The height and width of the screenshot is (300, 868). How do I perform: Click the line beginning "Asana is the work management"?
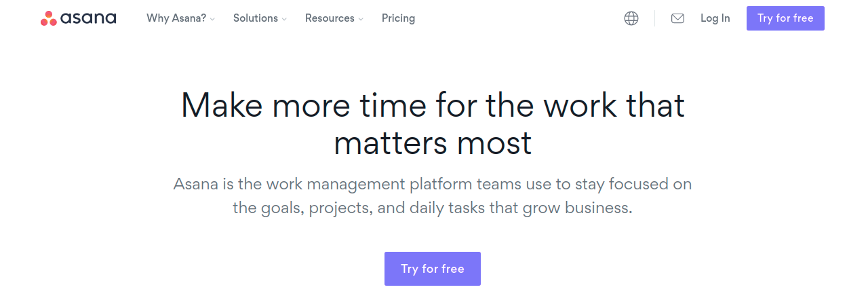pyautogui.click(x=433, y=184)
